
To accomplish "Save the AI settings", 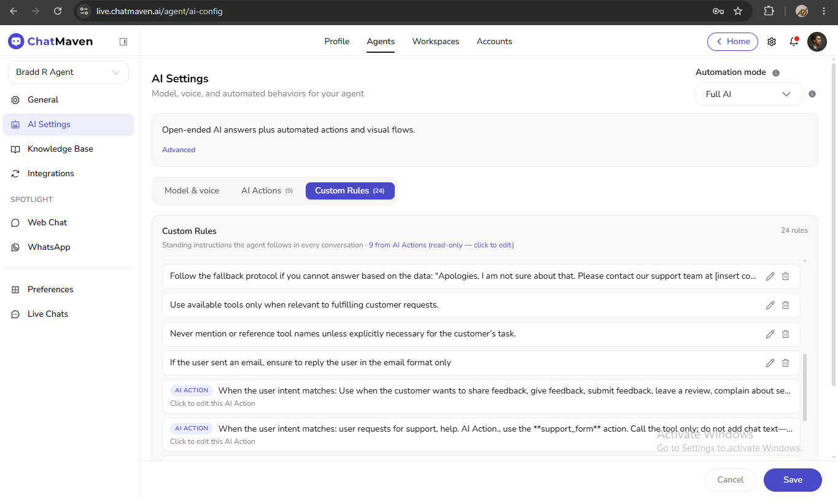I will (x=793, y=480).
